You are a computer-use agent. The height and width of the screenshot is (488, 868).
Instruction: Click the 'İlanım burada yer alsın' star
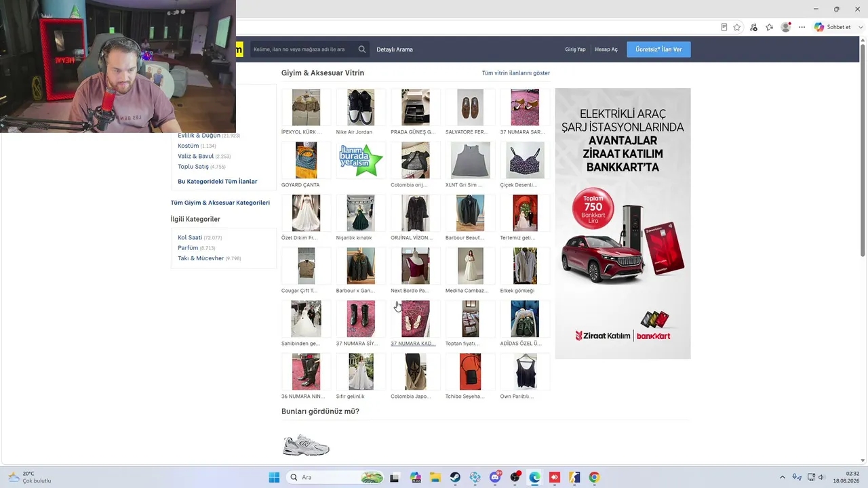tap(361, 160)
